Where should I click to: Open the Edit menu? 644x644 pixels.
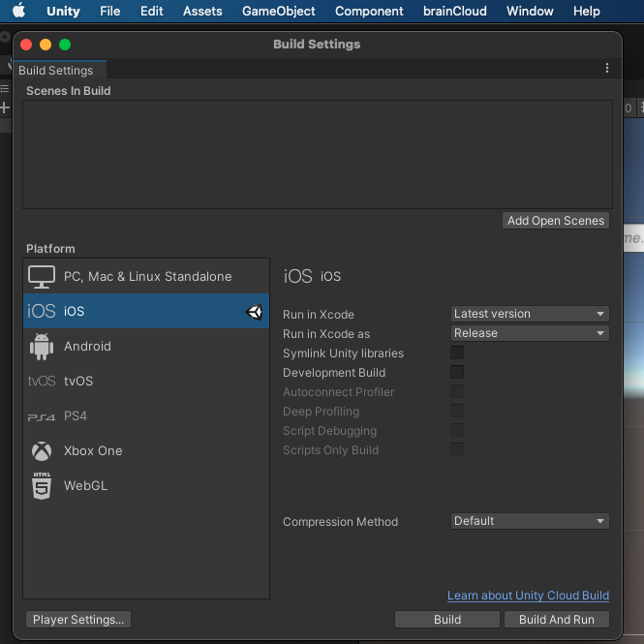(x=151, y=11)
